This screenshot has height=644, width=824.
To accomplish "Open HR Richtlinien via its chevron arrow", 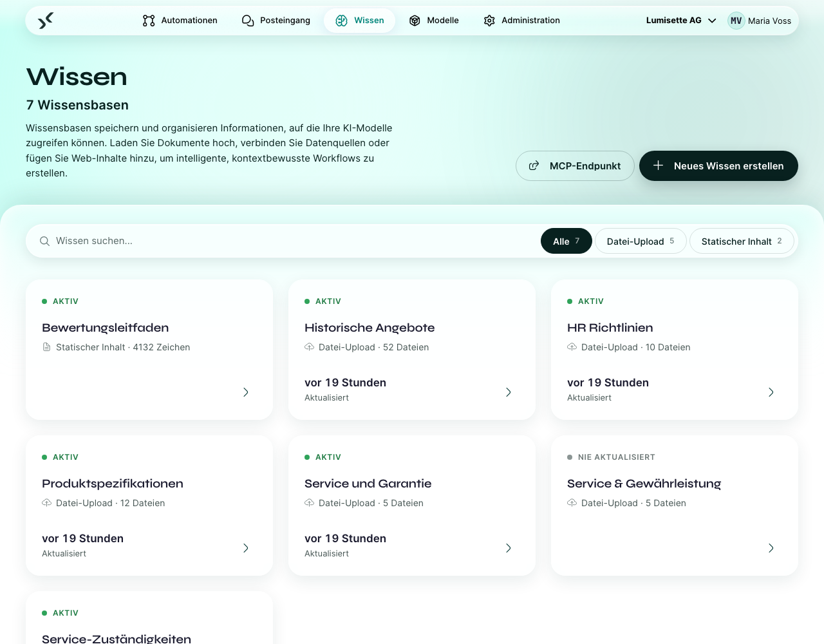I will pos(771,392).
